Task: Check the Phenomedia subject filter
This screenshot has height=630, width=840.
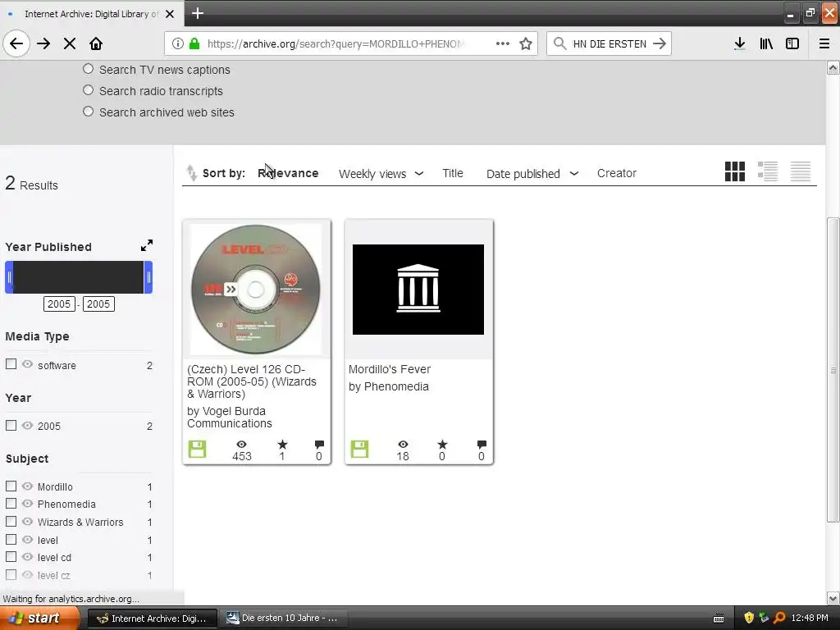Action: point(11,504)
